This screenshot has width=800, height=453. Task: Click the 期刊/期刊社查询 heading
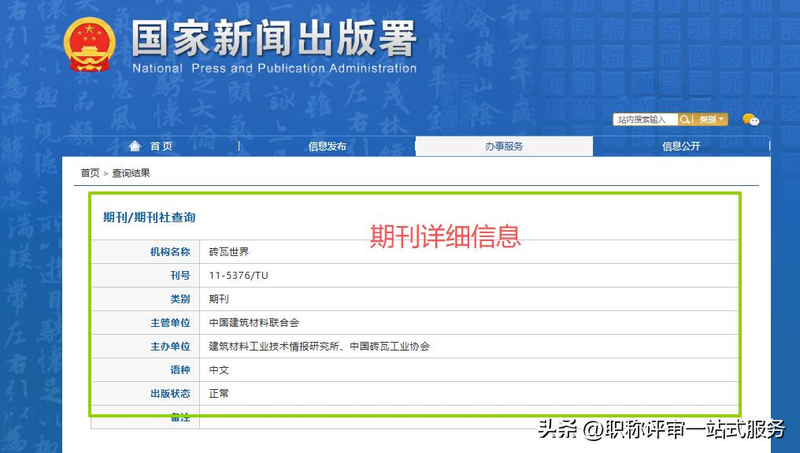149,217
